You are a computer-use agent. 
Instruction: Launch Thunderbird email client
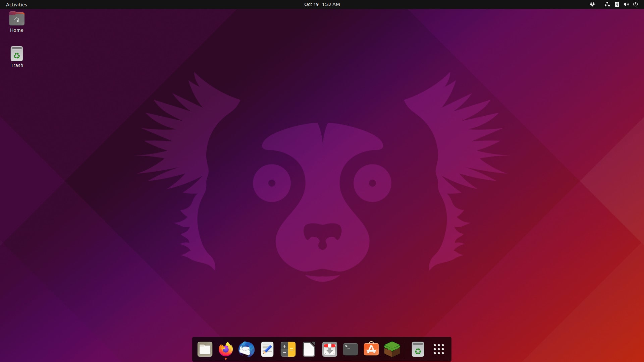click(x=247, y=349)
